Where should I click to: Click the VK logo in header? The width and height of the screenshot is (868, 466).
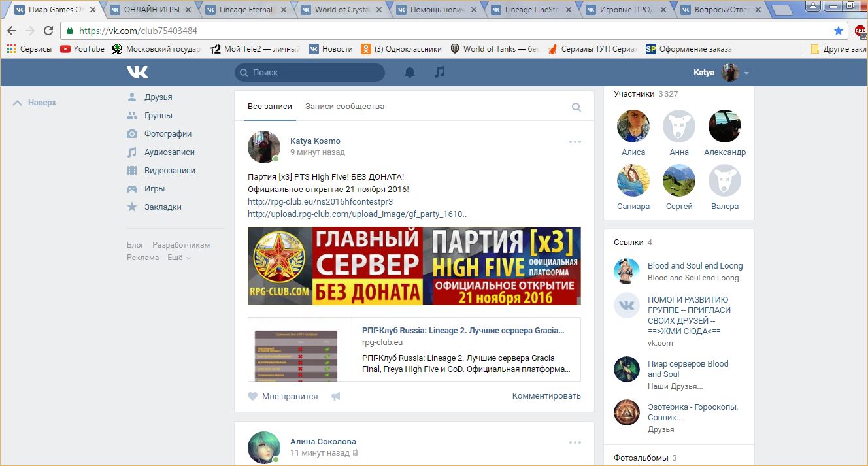coord(137,73)
